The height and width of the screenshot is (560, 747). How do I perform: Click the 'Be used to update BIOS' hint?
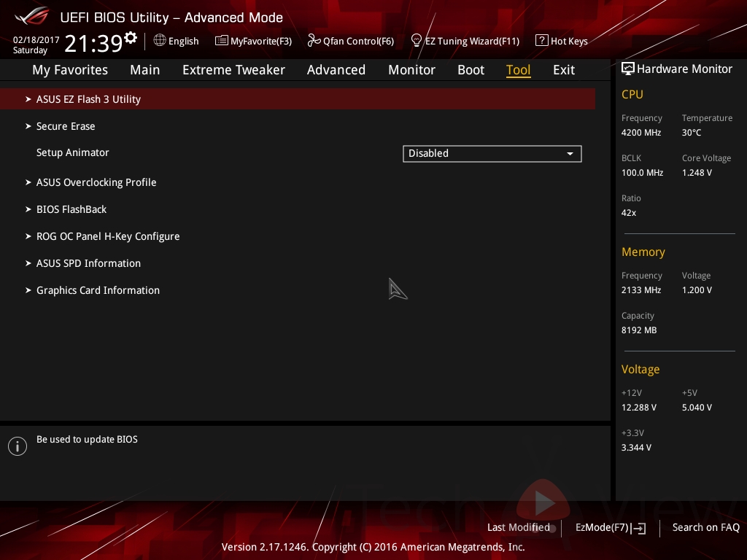point(88,440)
